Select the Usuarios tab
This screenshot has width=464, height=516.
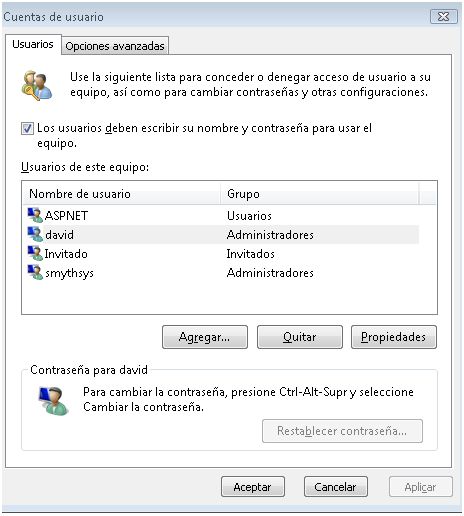tap(33, 44)
